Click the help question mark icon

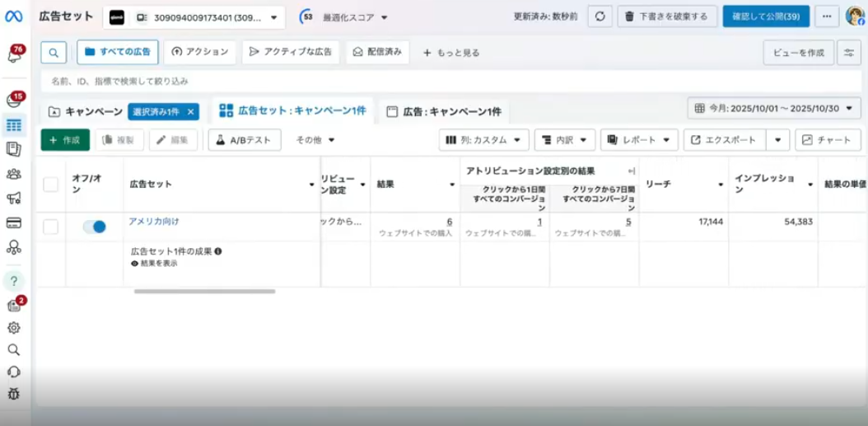coord(14,281)
